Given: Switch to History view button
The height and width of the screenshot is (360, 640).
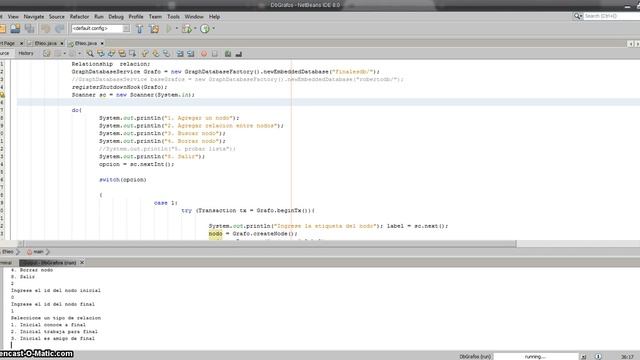Looking at the screenshot, I should click(26, 53).
